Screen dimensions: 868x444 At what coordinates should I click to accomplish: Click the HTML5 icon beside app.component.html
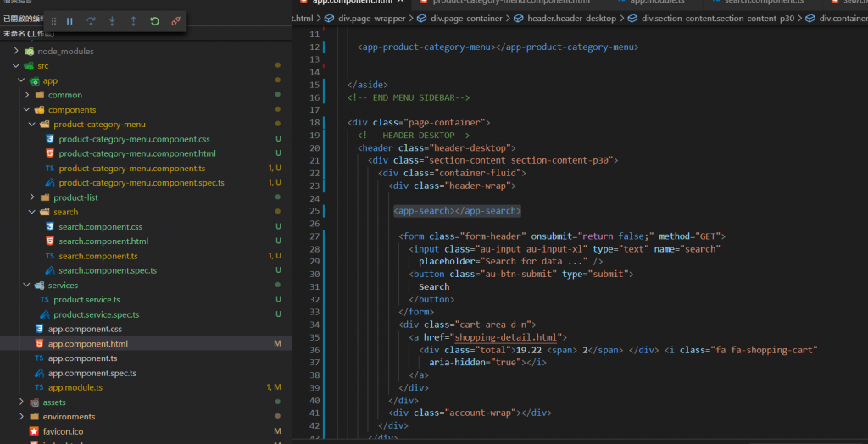click(39, 343)
